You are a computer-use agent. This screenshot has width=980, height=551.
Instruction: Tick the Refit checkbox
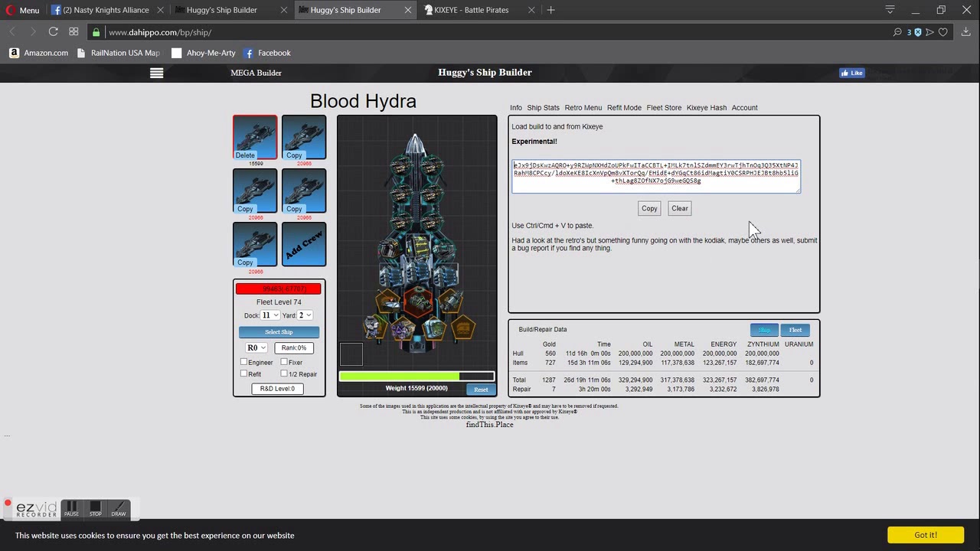tap(243, 373)
